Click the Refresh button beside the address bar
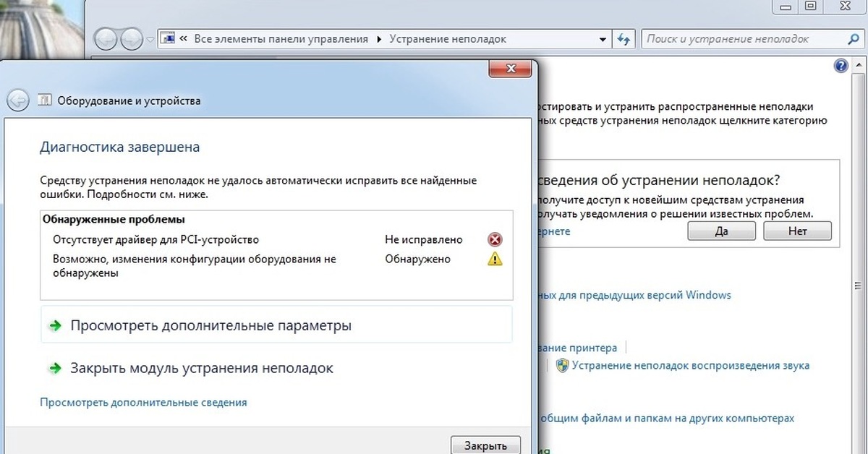The image size is (868, 454). pyautogui.click(x=623, y=39)
